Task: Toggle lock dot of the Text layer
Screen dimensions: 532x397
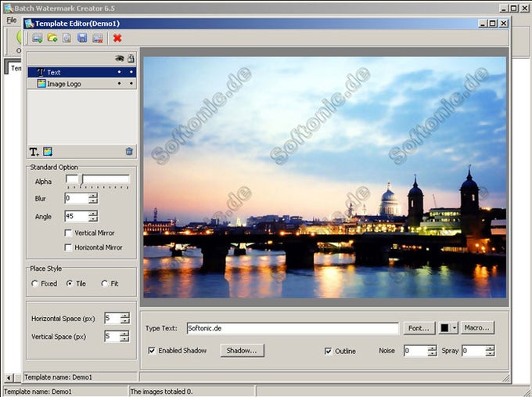Action: 131,72
